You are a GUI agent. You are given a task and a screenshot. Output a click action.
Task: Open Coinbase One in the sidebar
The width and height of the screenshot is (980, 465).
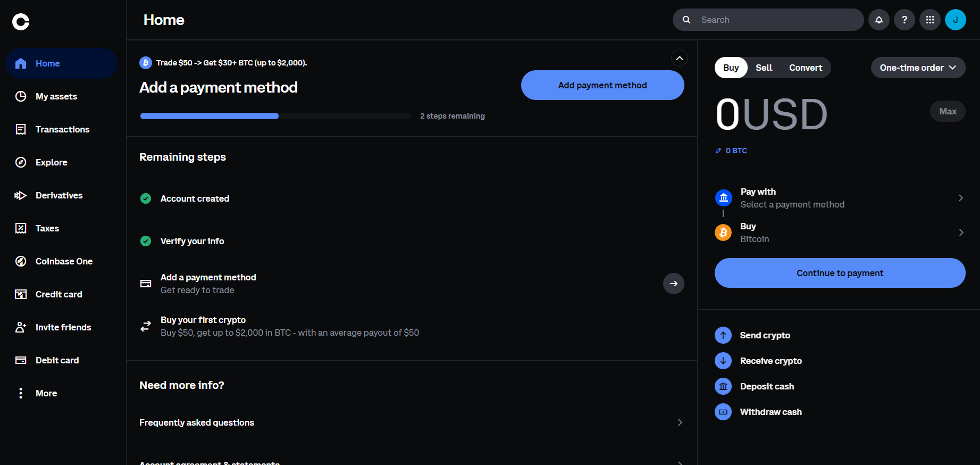click(x=62, y=261)
